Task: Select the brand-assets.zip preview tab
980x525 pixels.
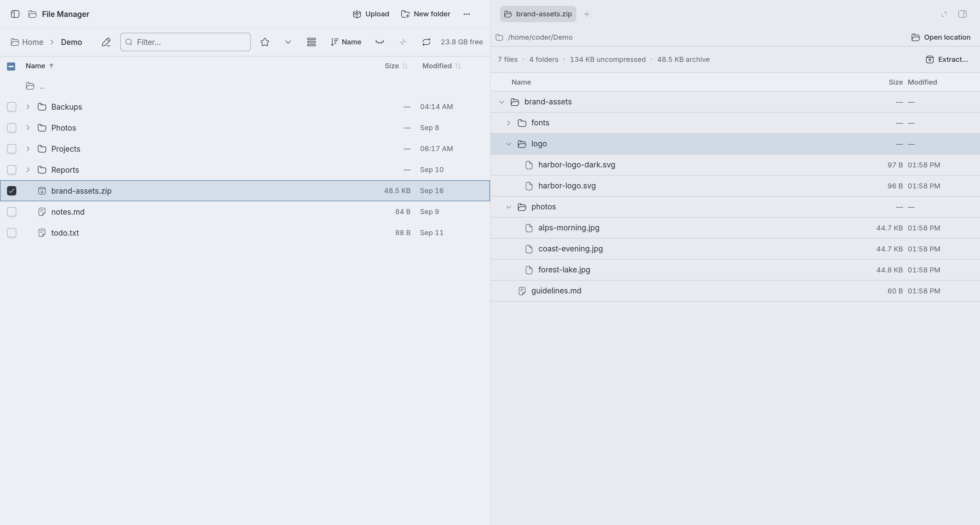Action: [538, 14]
